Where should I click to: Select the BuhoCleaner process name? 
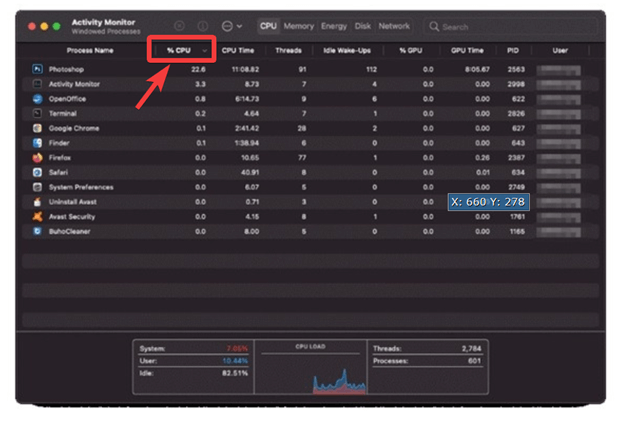70,231
